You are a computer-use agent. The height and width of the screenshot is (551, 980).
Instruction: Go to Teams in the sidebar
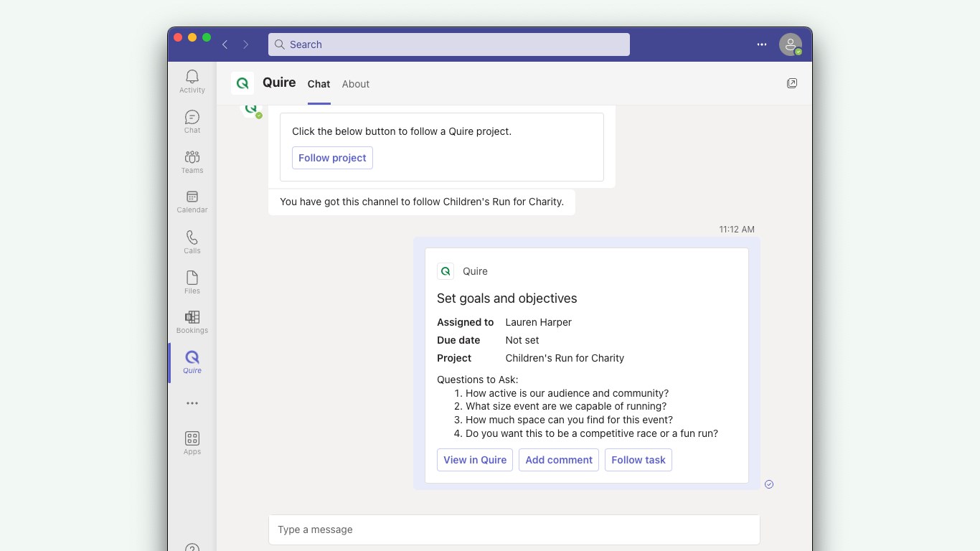(192, 161)
